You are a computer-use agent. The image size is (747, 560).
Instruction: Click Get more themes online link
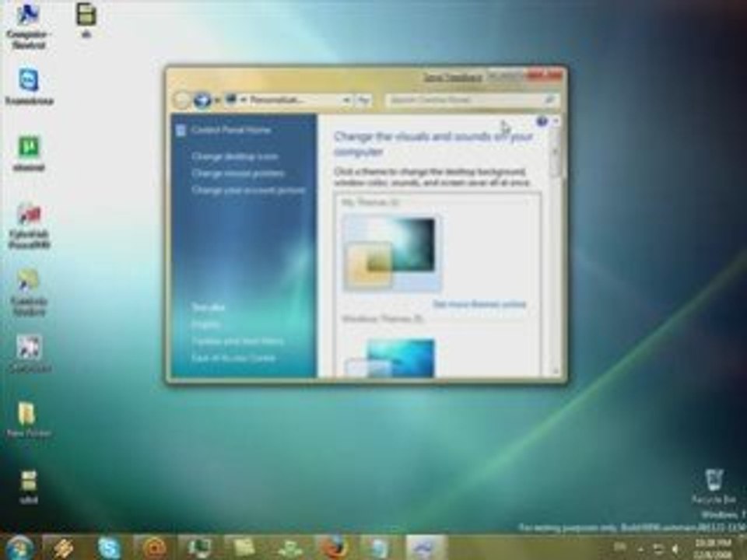coord(479,304)
